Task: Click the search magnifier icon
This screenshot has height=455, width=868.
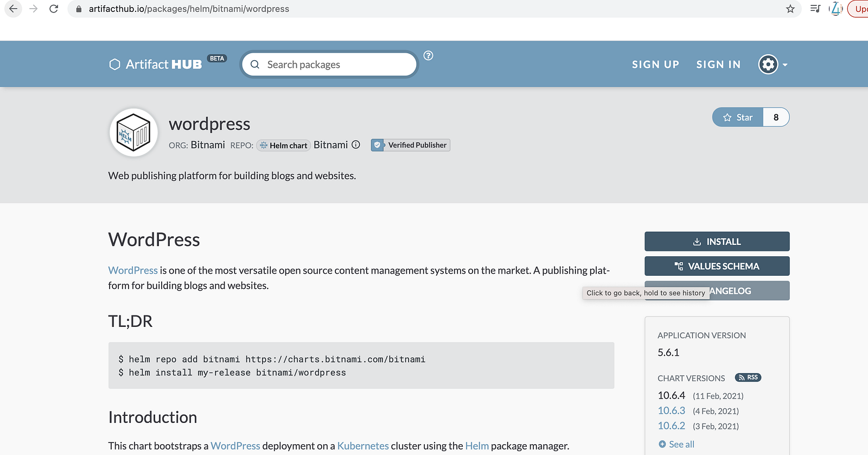Action: (255, 65)
